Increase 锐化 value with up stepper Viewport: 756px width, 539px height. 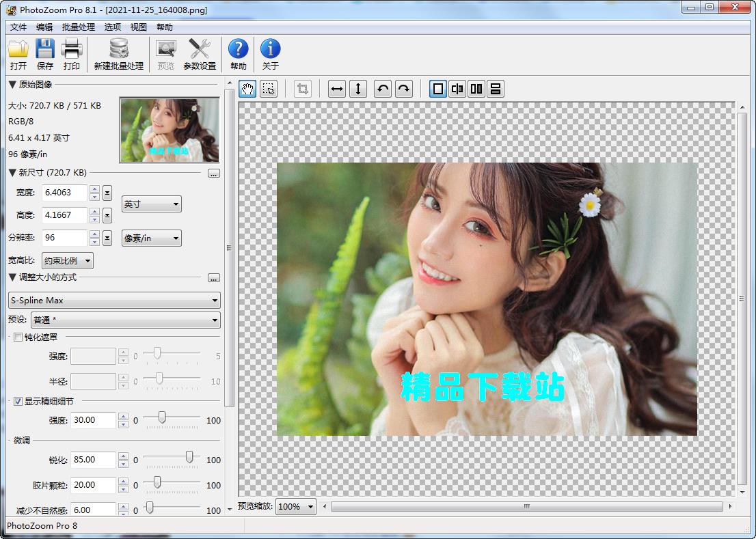(124, 456)
